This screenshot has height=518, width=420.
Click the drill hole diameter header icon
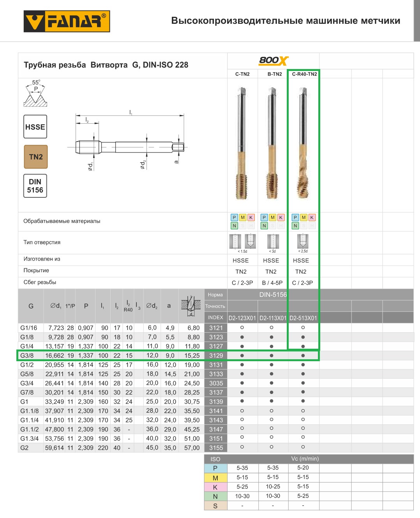point(191,306)
